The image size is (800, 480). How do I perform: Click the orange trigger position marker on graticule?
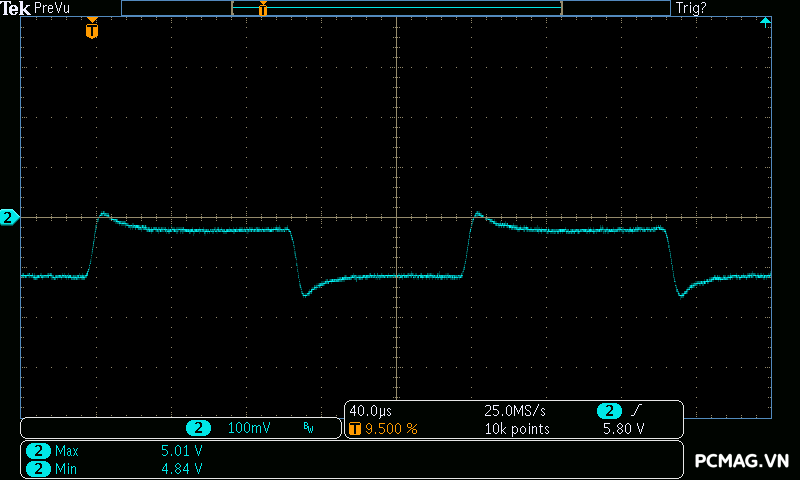tap(92, 30)
